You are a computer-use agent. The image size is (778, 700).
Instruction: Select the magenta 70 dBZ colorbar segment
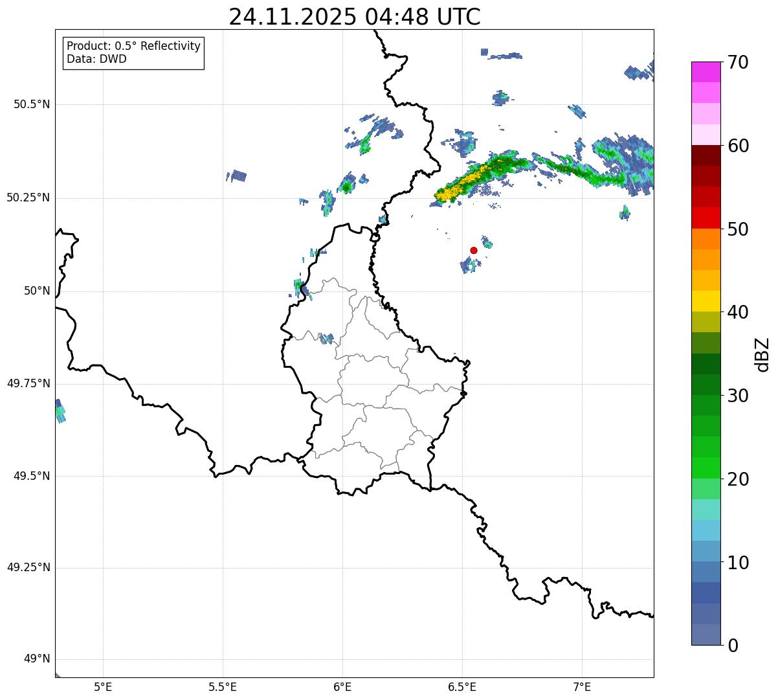(706, 72)
